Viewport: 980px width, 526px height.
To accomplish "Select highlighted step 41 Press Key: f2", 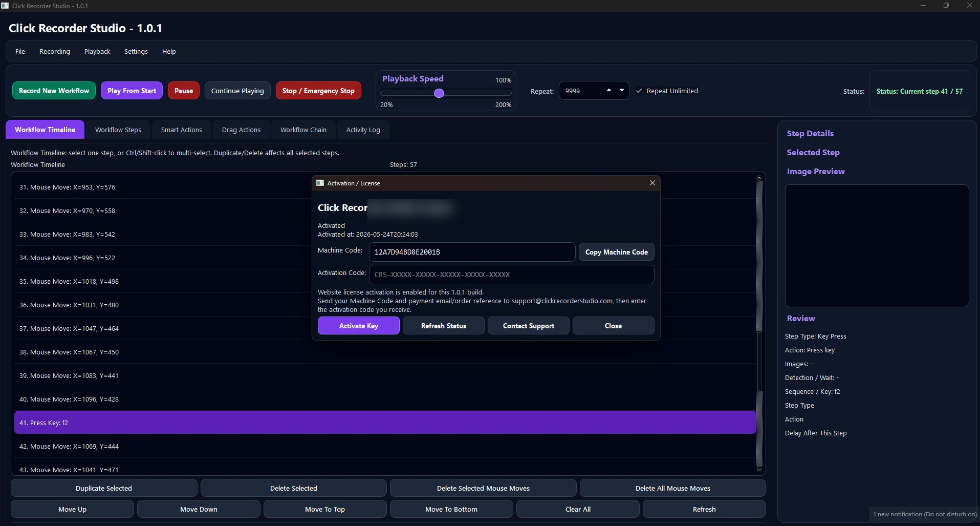I will click(385, 423).
